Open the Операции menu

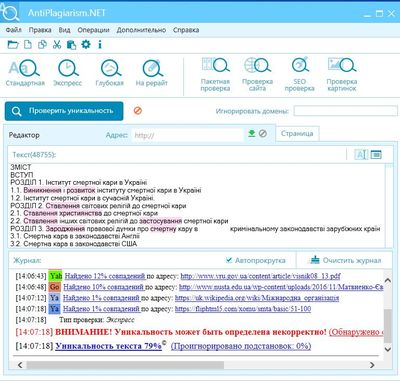click(93, 30)
